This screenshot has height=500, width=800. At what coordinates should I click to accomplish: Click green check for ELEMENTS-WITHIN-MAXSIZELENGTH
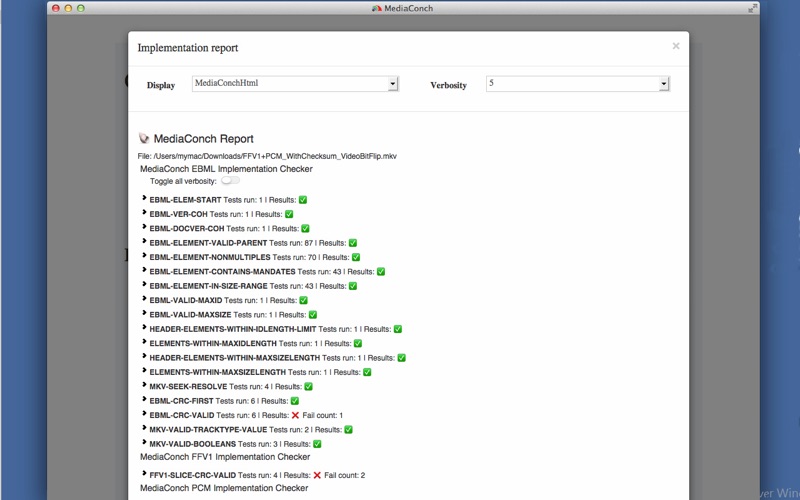click(367, 372)
